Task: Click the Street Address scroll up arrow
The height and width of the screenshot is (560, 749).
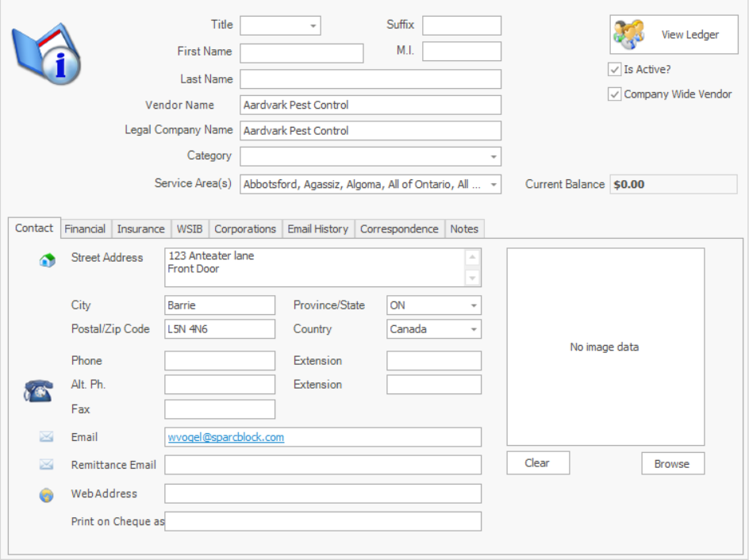Action: coord(472,257)
